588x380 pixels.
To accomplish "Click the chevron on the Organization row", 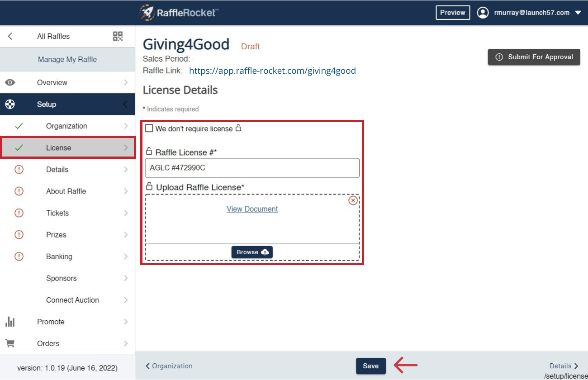I will [x=126, y=126].
